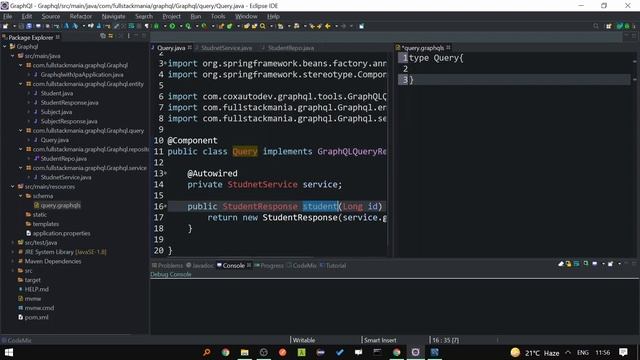
Task: Switch to the Problems tab
Action: point(167,265)
